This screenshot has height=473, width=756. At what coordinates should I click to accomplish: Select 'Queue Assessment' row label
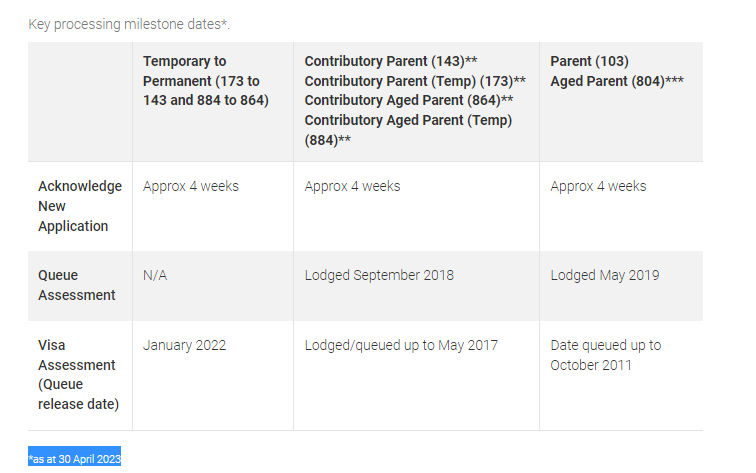[x=77, y=285]
